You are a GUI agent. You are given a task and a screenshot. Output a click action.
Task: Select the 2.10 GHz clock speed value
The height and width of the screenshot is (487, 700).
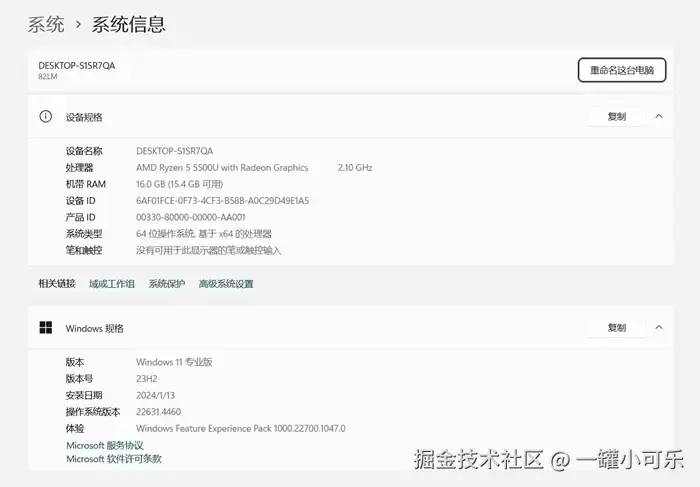(x=355, y=167)
